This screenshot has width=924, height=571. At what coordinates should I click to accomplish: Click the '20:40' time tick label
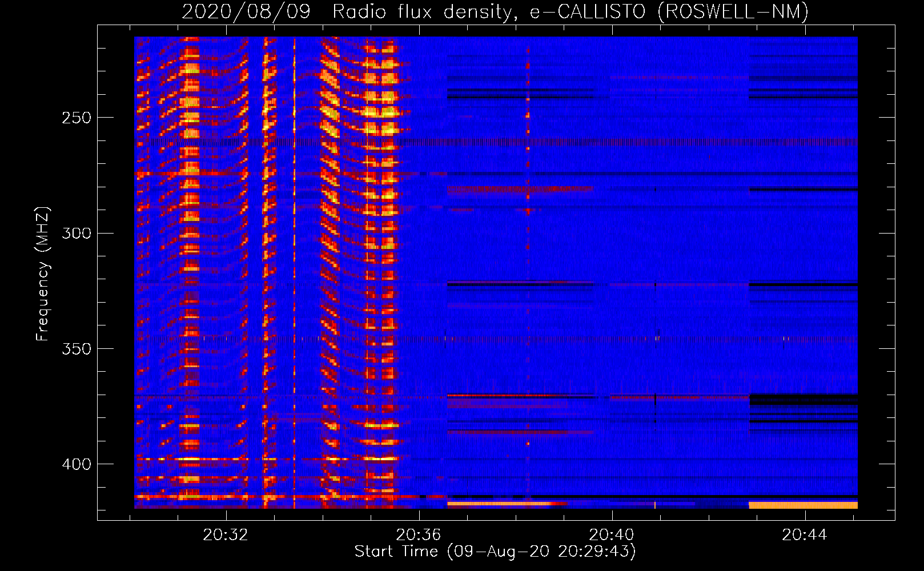click(612, 534)
